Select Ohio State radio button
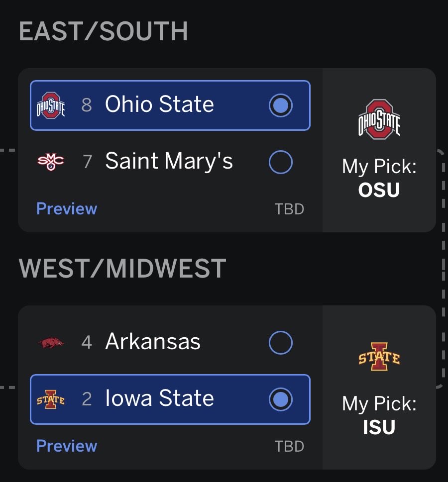448x482 pixels. pyautogui.click(x=280, y=105)
